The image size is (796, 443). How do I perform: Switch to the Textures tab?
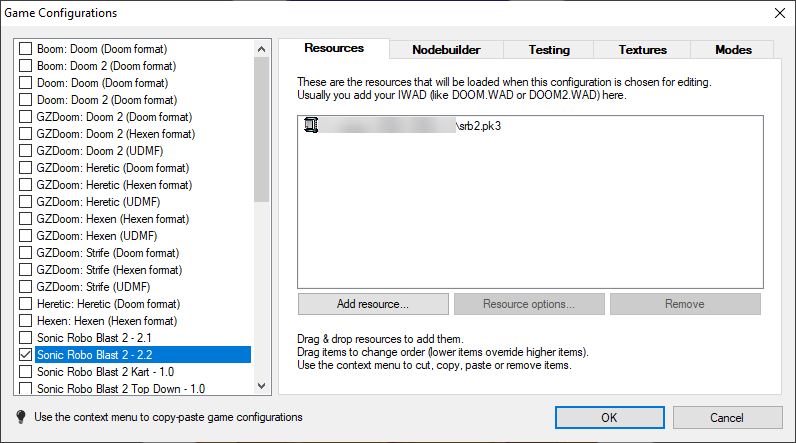point(642,50)
